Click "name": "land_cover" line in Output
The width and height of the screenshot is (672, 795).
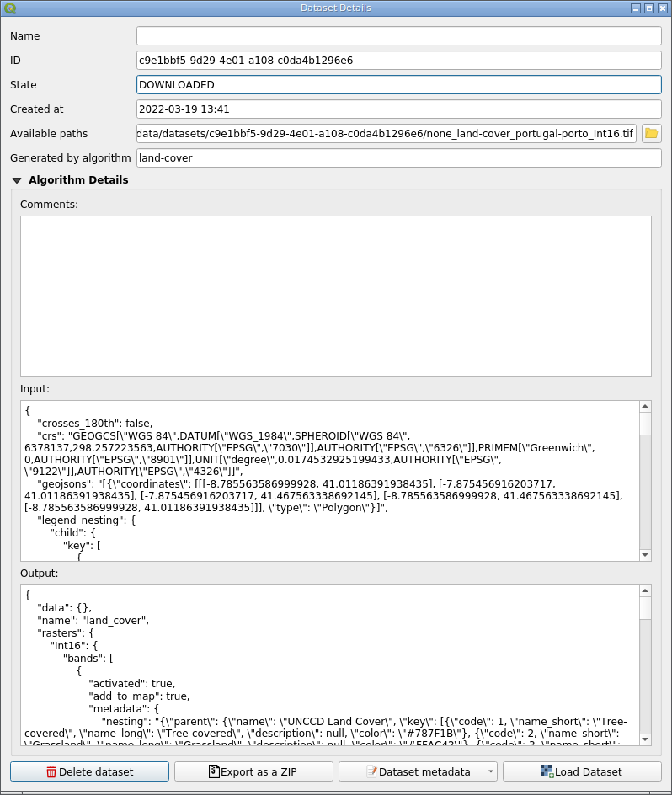pos(93,621)
